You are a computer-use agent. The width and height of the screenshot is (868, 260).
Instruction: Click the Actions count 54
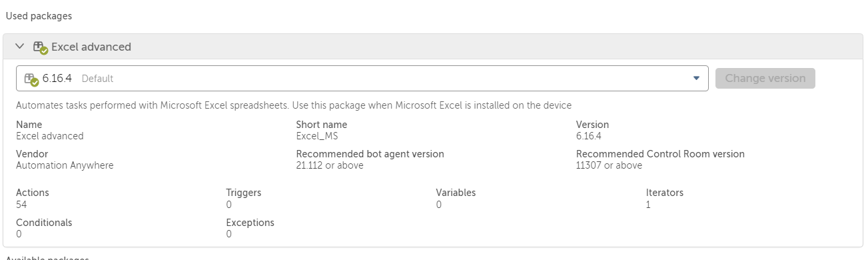pyautogui.click(x=21, y=205)
